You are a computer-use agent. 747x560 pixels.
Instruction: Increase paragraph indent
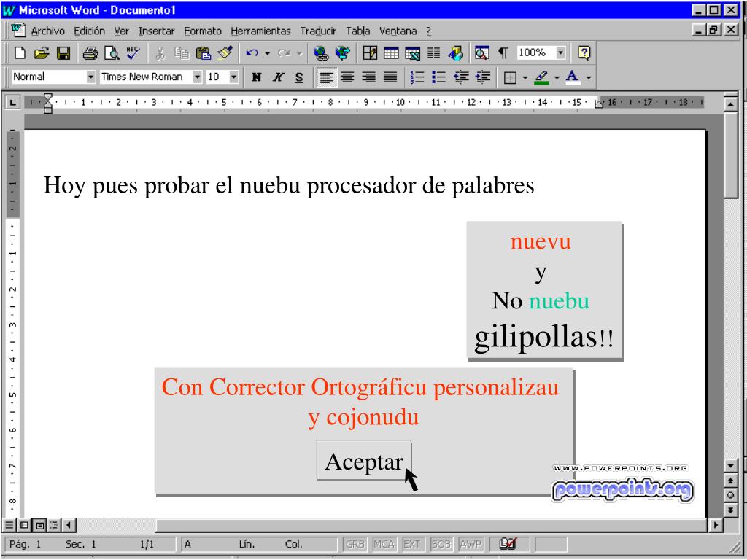click(483, 77)
